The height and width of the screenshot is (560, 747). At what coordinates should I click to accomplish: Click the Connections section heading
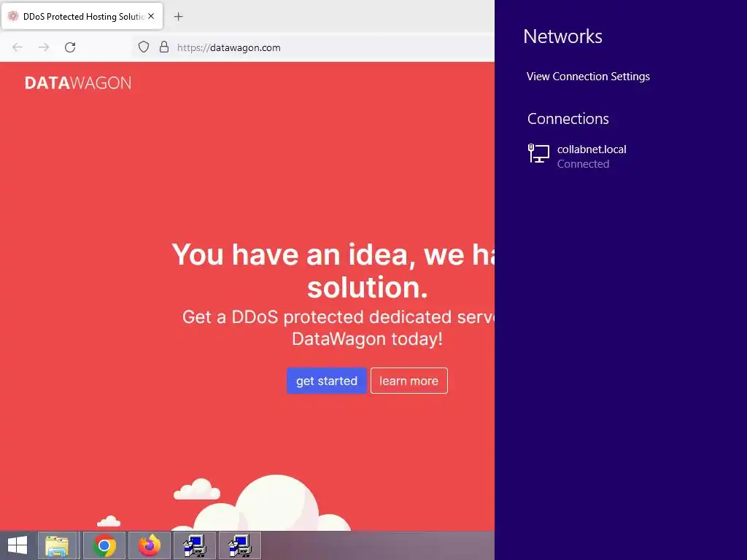coord(568,119)
